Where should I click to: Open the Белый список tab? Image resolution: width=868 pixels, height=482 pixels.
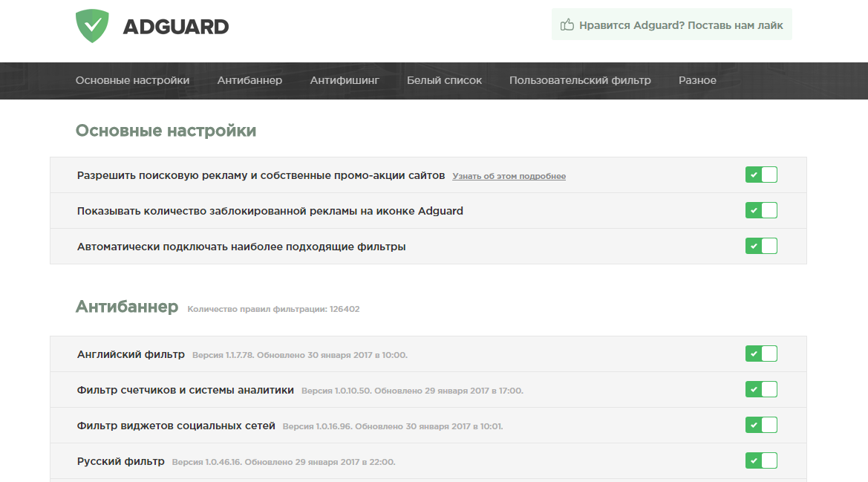(x=444, y=80)
